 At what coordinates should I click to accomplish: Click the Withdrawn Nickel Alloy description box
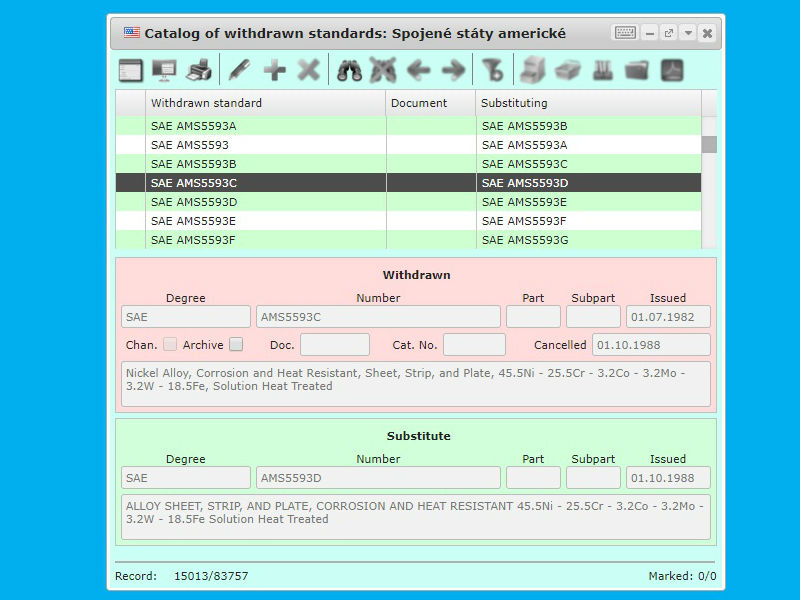click(416, 384)
